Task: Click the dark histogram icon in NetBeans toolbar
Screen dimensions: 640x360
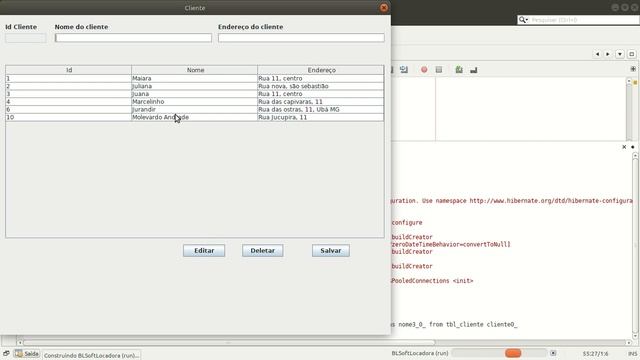Action: 473,70
